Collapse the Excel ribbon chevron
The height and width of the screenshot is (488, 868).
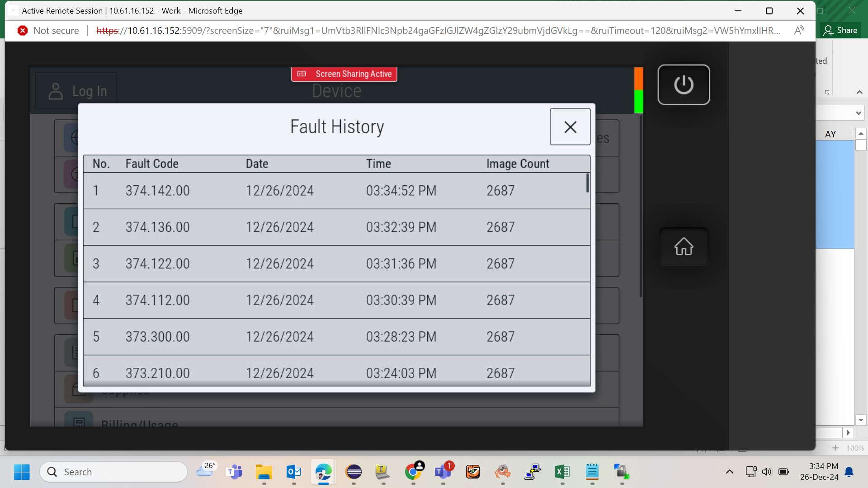(x=859, y=92)
